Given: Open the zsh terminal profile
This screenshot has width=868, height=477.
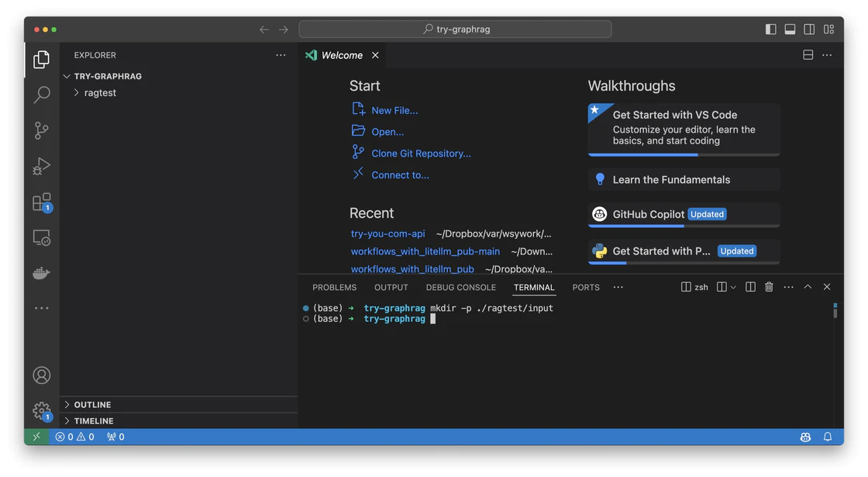Looking at the screenshot, I should (x=694, y=287).
